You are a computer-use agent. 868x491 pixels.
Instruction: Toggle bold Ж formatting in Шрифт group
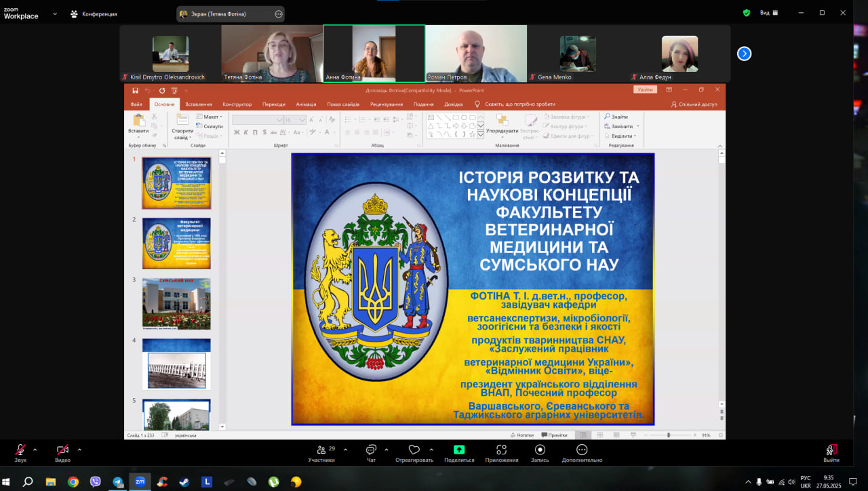(237, 132)
